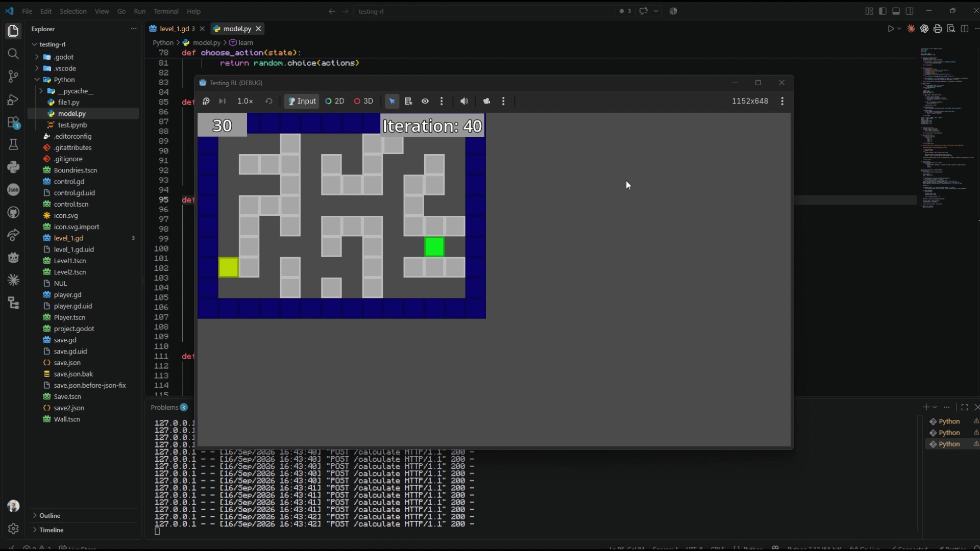Image resolution: width=980 pixels, height=551 pixels.
Task: Open the Testing flask view
Action: click(13, 145)
